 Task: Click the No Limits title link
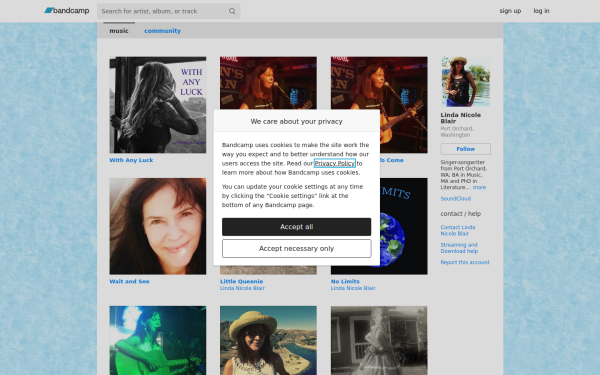tap(345, 281)
